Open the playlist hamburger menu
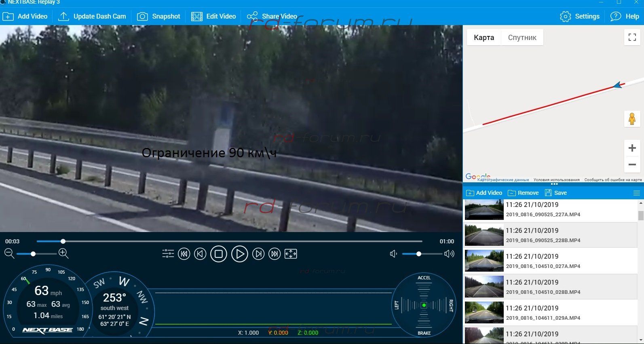 [636, 193]
